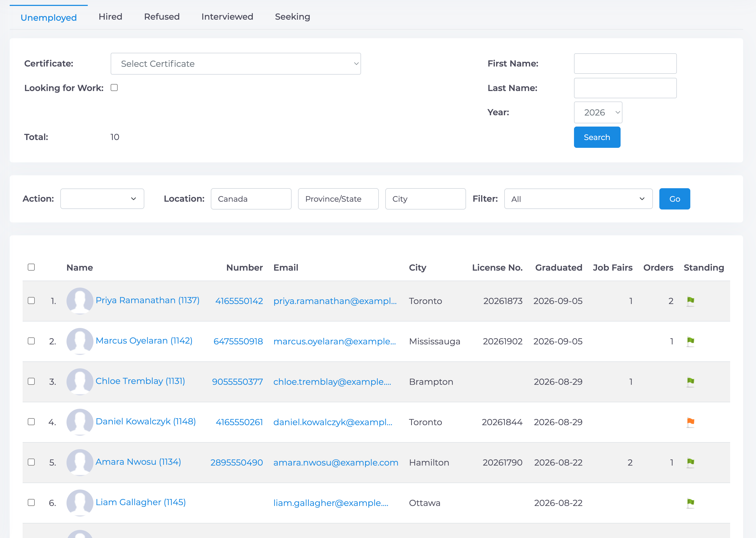
Task: Click the Canada country location field
Action: (x=251, y=199)
